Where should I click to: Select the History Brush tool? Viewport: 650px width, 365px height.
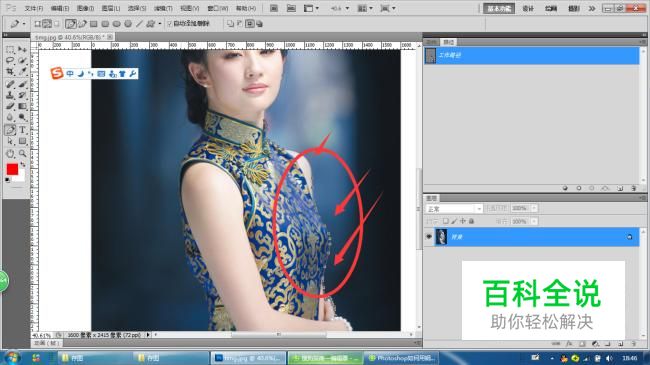pos(22,95)
